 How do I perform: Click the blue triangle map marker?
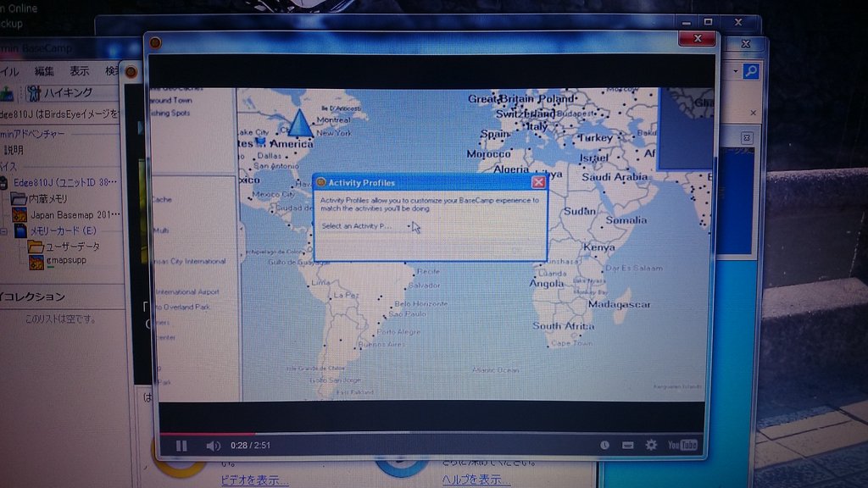pyautogui.click(x=299, y=122)
